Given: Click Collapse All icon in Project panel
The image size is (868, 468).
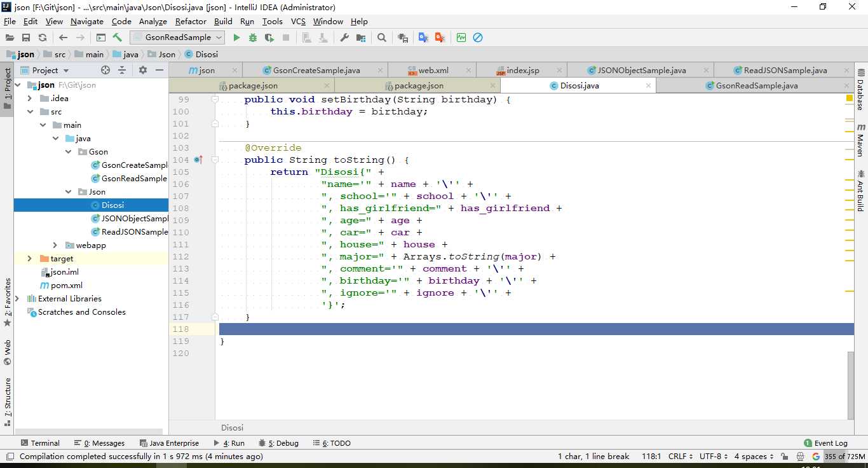Looking at the screenshot, I should [123, 70].
